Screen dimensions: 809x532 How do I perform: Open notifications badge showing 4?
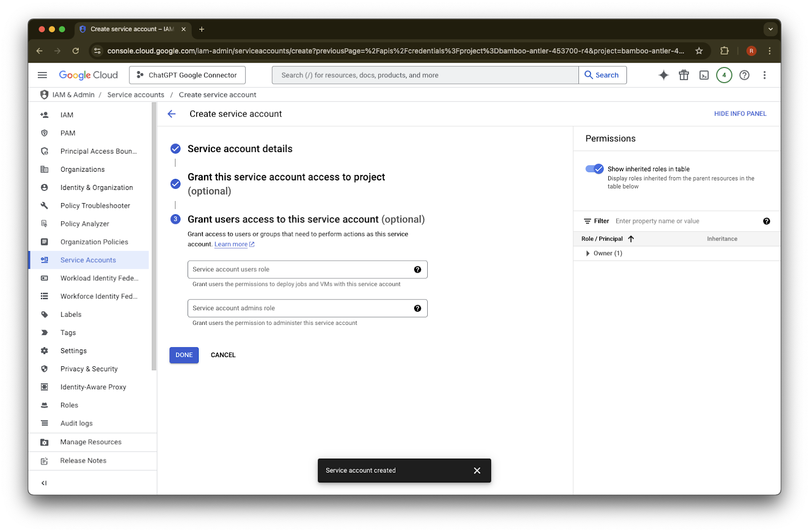(x=724, y=75)
